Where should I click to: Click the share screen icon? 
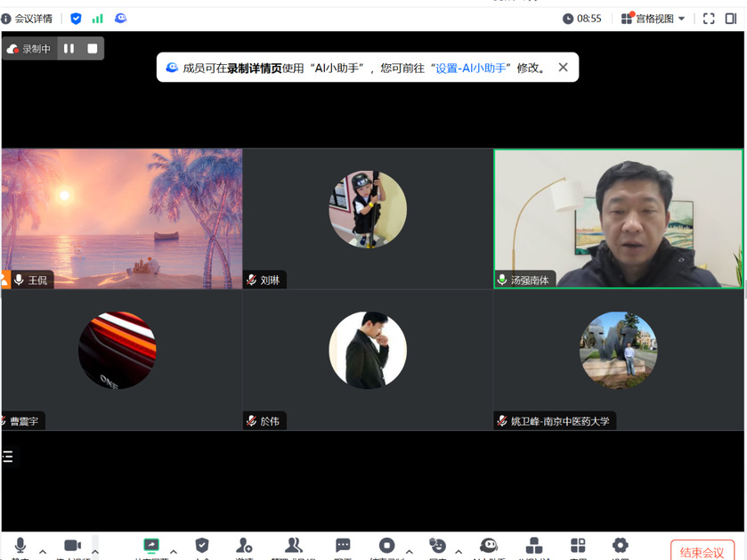[x=151, y=546]
